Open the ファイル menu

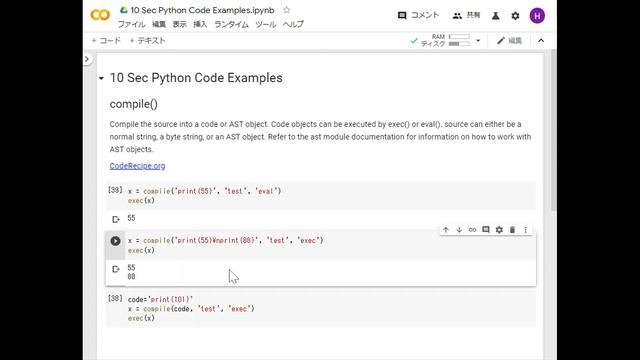pyautogui.click(x=131, y=24)
